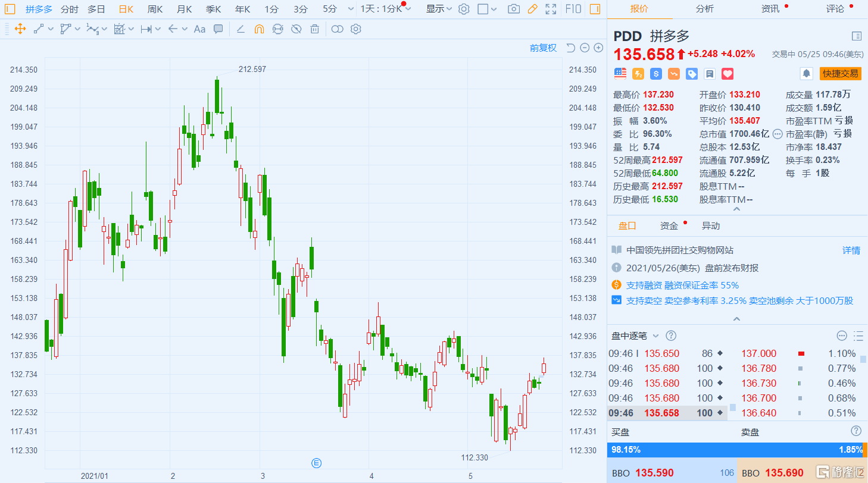Select the move/crosshair cursor tool
This screenshot has width=868, height=483.
tap(20, 29)
